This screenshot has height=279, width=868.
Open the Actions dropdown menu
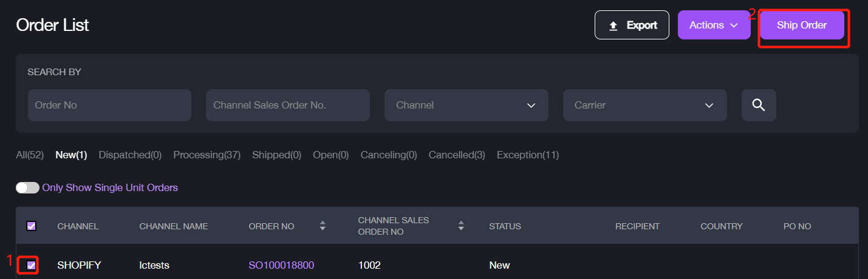coord(714,25)
